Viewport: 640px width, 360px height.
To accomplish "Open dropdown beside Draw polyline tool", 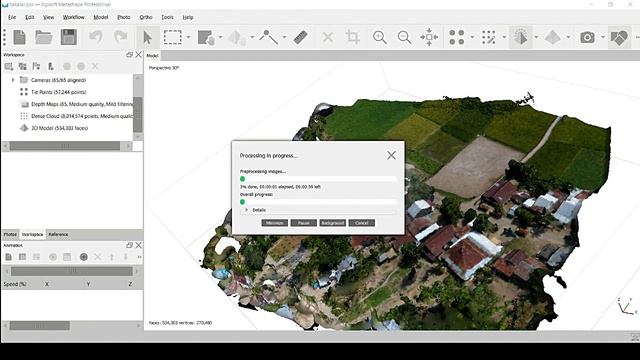I will 284,37.
